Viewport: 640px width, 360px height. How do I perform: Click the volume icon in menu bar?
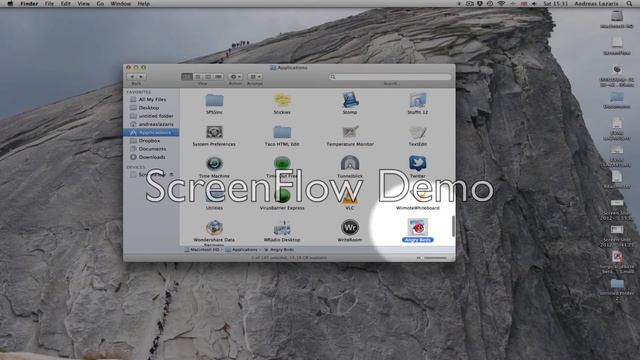point(534,4)
